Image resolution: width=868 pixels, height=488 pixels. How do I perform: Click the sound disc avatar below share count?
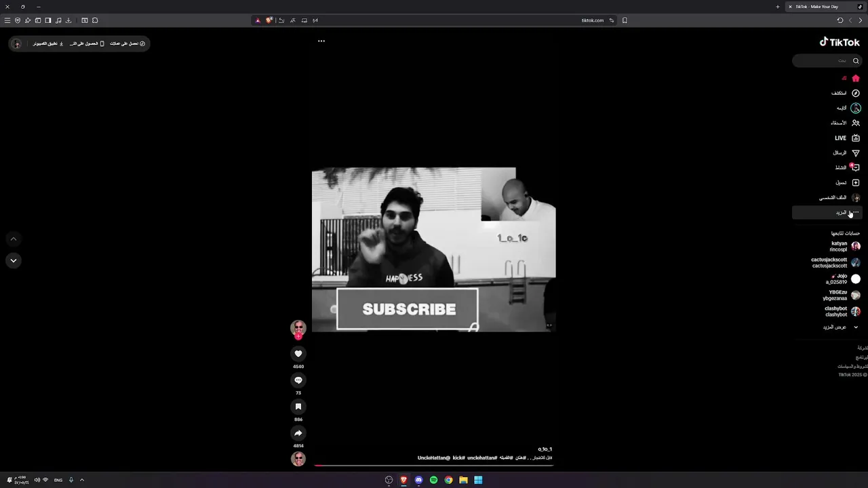point(298,459)
